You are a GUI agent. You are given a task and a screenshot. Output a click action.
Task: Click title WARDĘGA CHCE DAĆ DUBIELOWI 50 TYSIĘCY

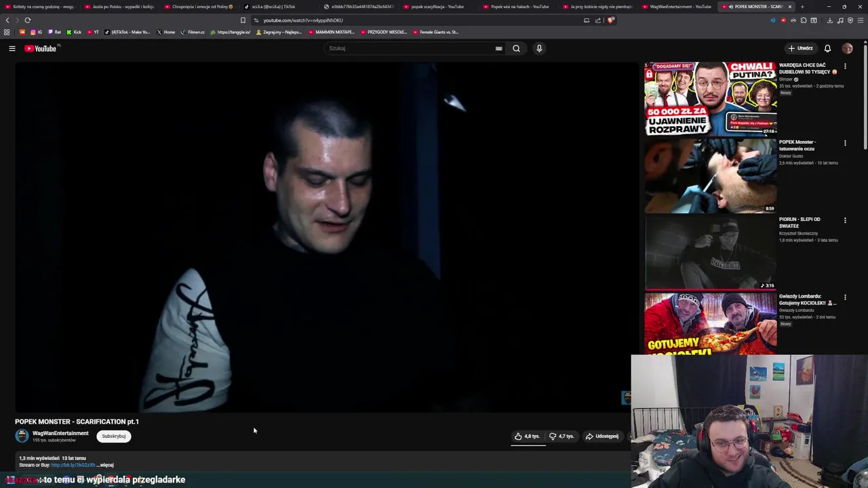point(808,68)
